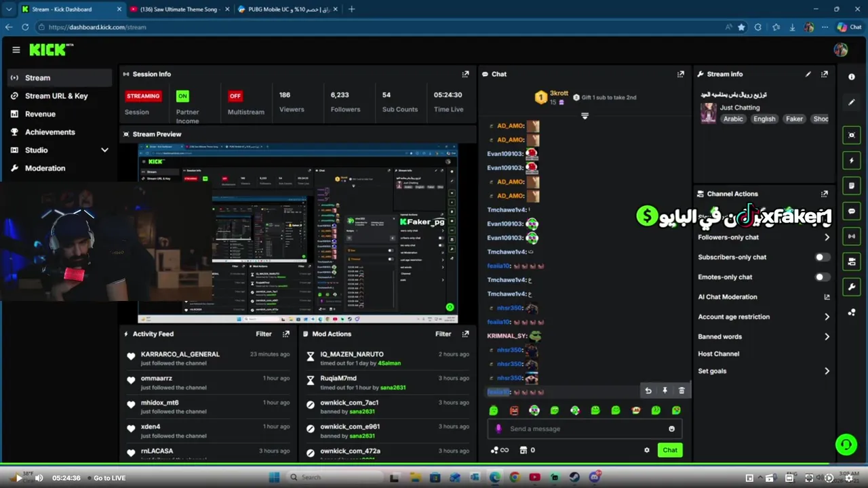Screen dimensions: 868x488
Task: Collapse the gift leaderboard arrow in chat
Action: 585,116
